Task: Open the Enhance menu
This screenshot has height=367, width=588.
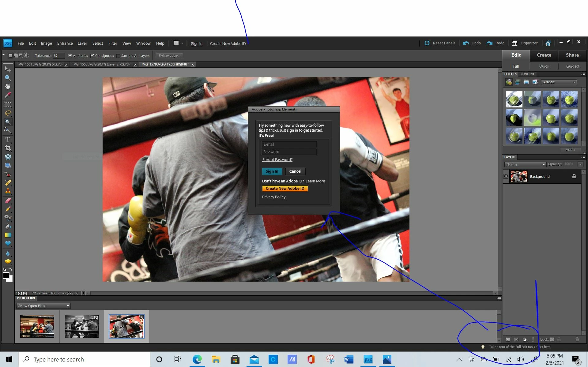Action: point(65,43)
